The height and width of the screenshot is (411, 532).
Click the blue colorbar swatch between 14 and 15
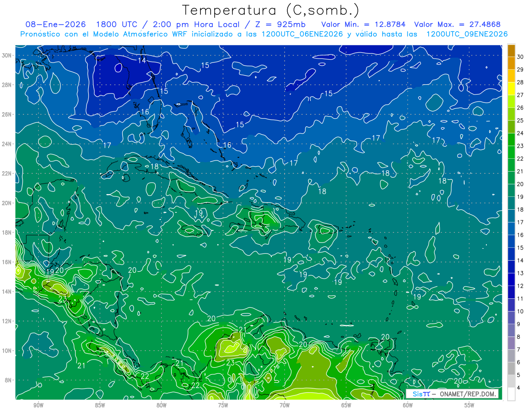[511, 254]
